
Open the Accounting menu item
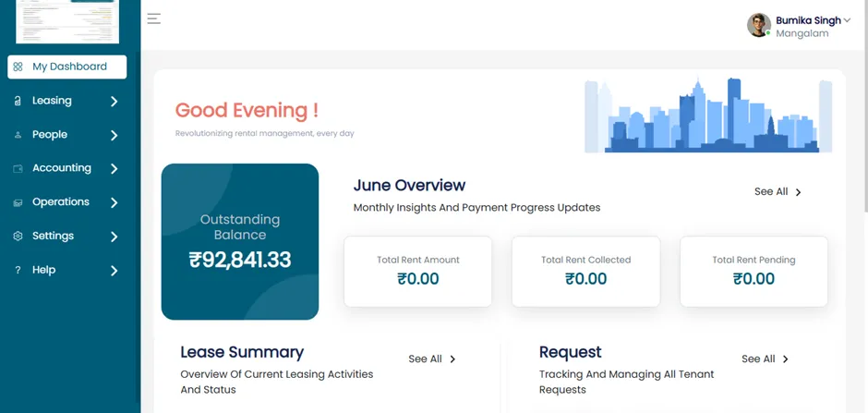67,168
